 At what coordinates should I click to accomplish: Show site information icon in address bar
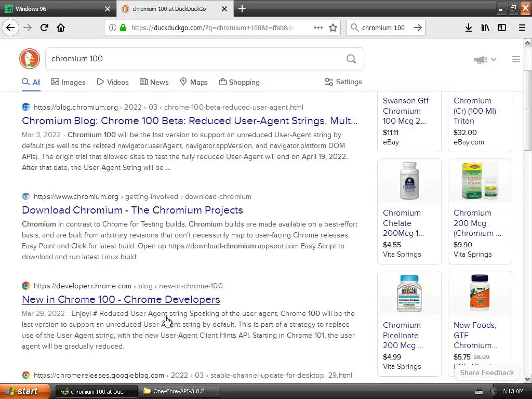(113, 28)
